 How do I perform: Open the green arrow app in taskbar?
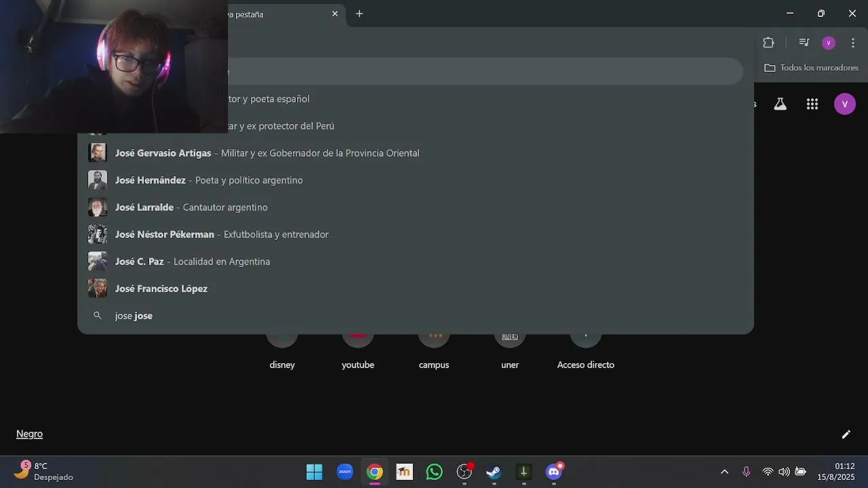pyautogui.click(x=524, y=472)
